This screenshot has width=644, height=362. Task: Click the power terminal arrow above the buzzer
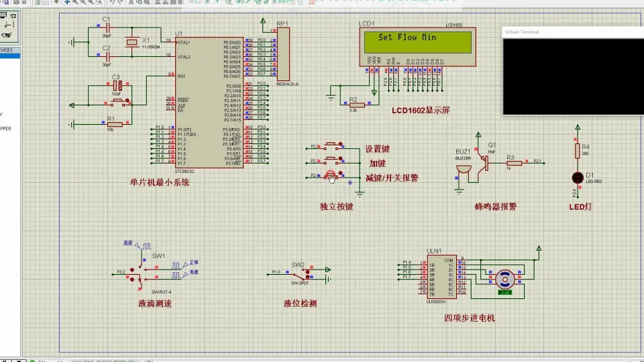[x=478, y=135]
